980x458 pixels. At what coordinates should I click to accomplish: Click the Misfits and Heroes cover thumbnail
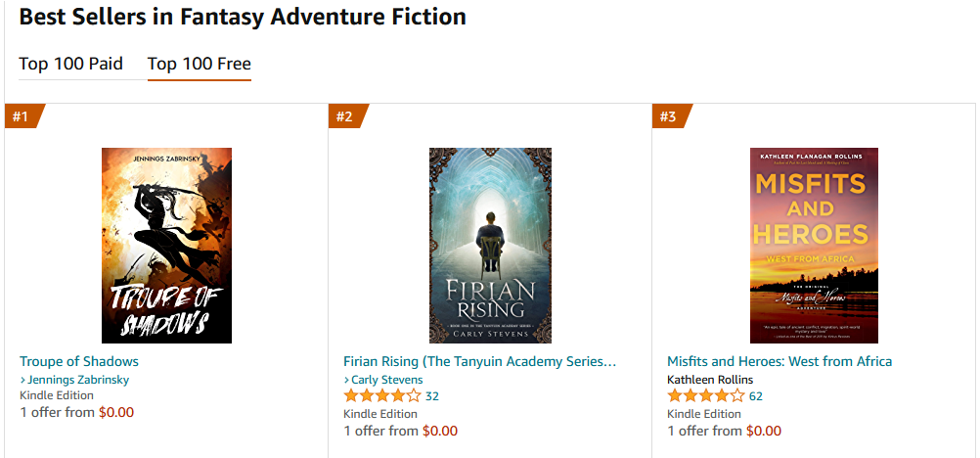point(814,246)
